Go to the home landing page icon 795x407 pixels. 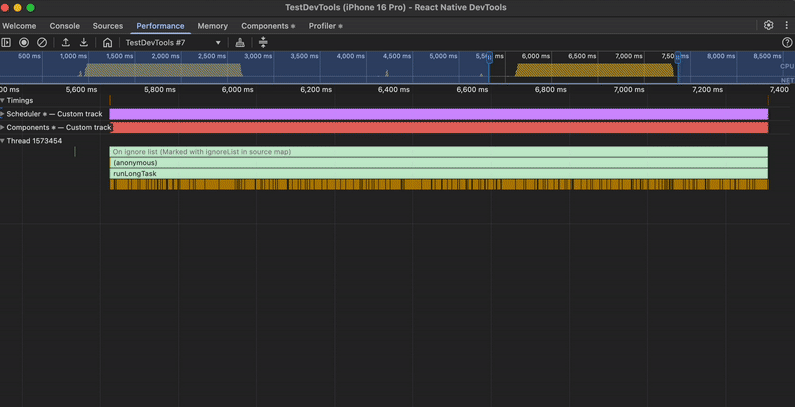tap(108, 43)
